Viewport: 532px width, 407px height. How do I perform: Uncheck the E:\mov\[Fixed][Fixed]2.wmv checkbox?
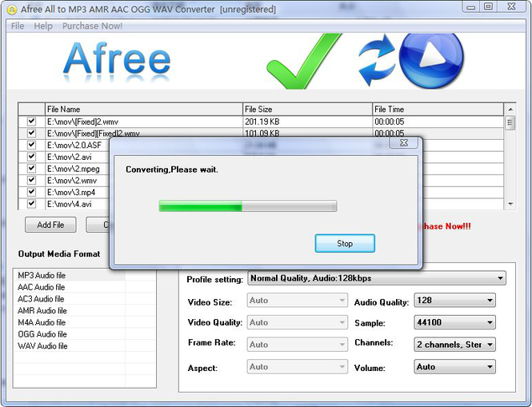pos(31,133)
